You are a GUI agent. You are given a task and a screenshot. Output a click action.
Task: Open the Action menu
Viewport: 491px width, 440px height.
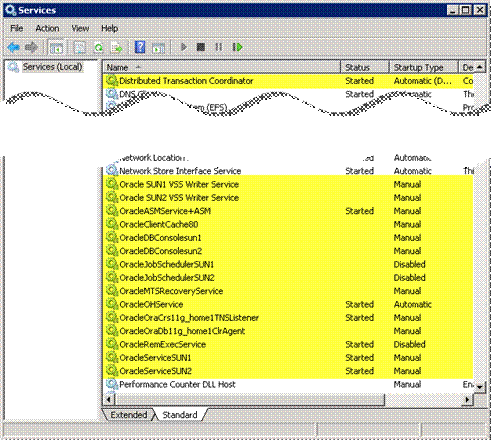pyautogui.click(x=47, y=28)
